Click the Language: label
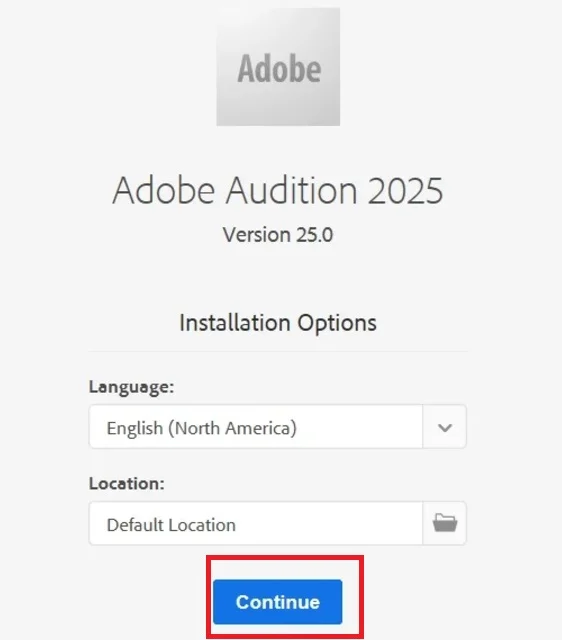Viewport: 562px width, 640px height. (x=131, y=387)
